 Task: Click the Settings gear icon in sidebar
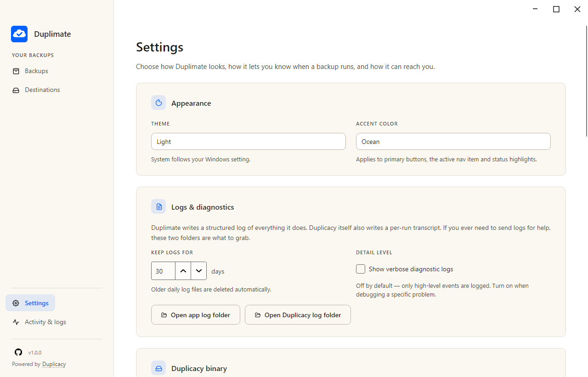point(16,303)
